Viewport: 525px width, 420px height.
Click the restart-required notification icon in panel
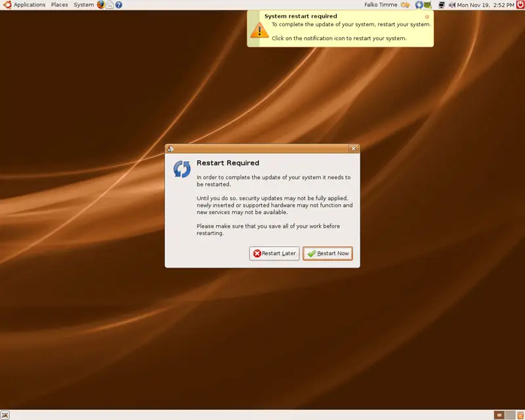(419, 5)
